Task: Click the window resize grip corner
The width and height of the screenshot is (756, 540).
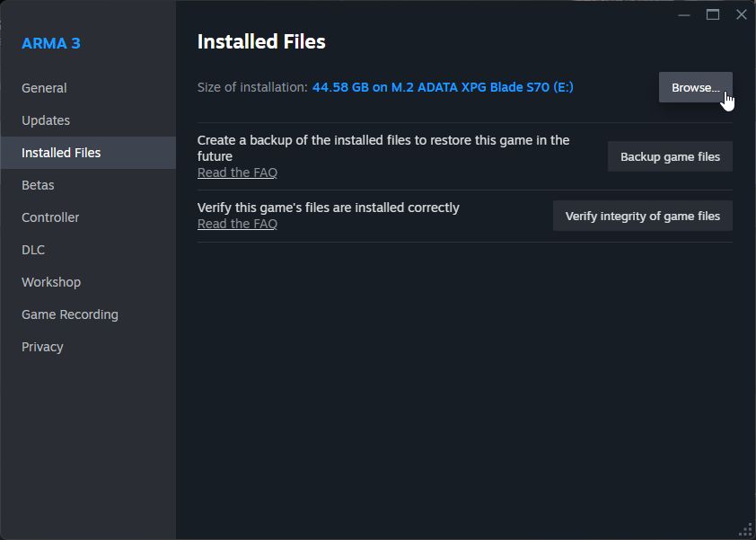Action: [746, 530]
